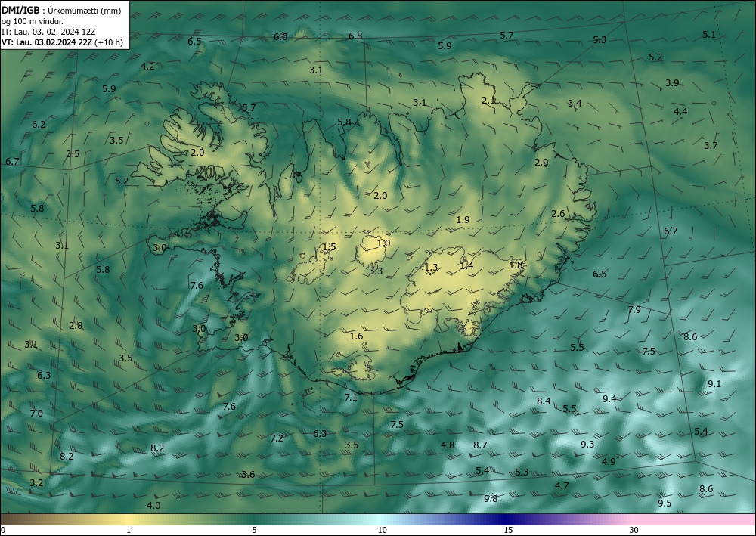This screenshot has width=756, height=536.
Task: Click the map value 6.2
Action: tap(39, 124)
